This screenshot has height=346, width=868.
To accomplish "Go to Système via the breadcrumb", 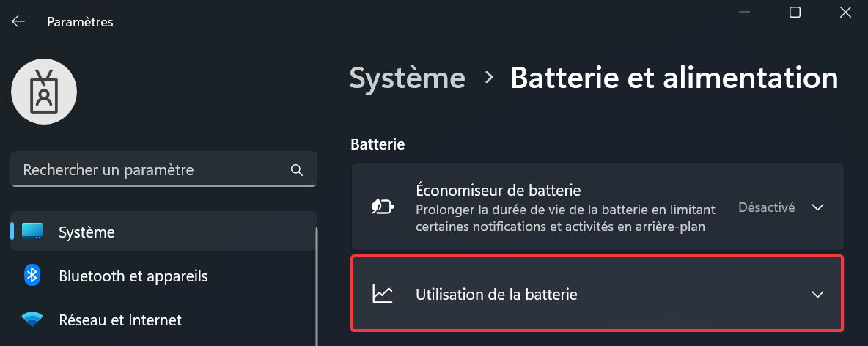I will click(408, 78).
